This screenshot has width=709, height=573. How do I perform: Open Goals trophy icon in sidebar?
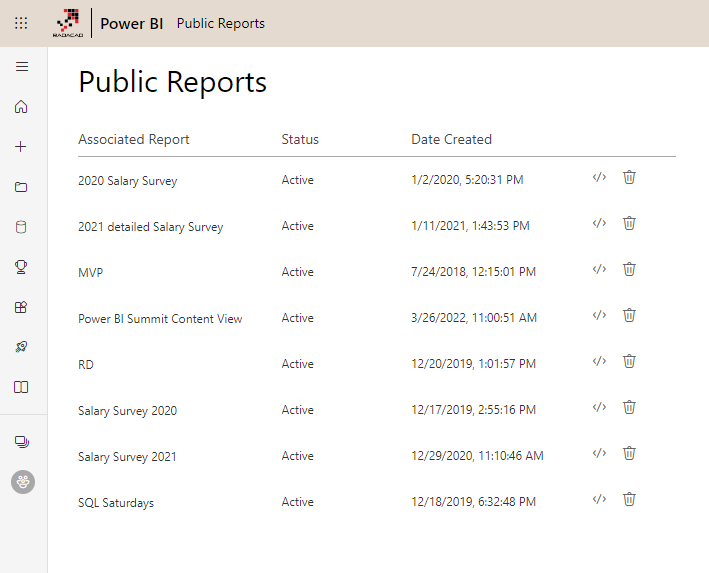[x=22, y=267]
